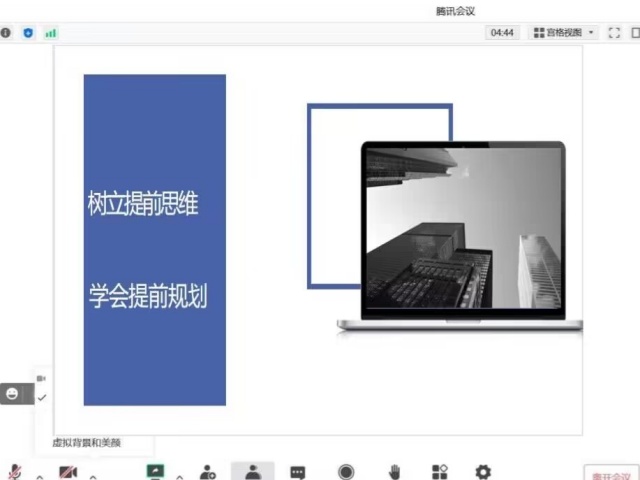This screenshot has width=640, height=480.
Task: Turn on the camera video
Action: [x=68, y=472]
